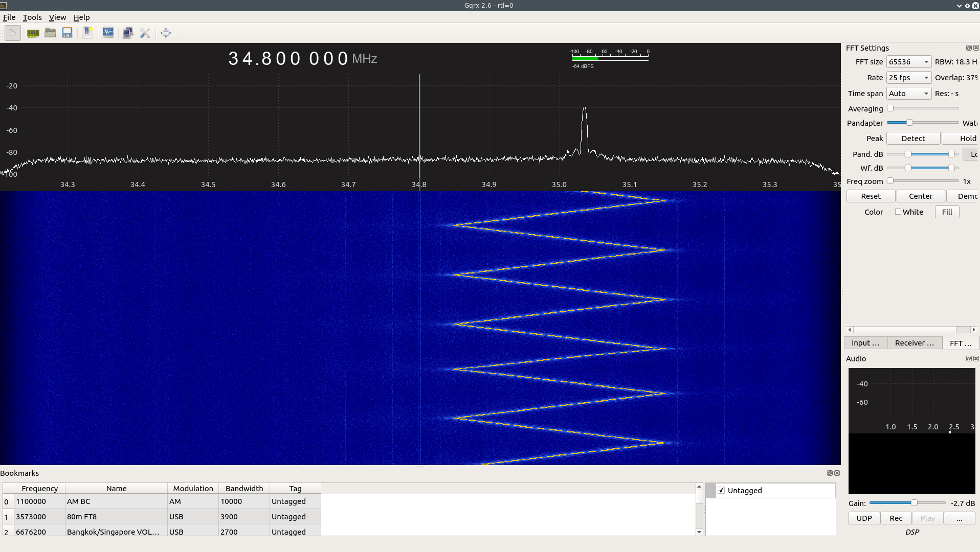Open the FFT size dropdown
Image resolution: width=980 pixels, height=552 pixels.
pyautogui.click(x=908, y=62)
